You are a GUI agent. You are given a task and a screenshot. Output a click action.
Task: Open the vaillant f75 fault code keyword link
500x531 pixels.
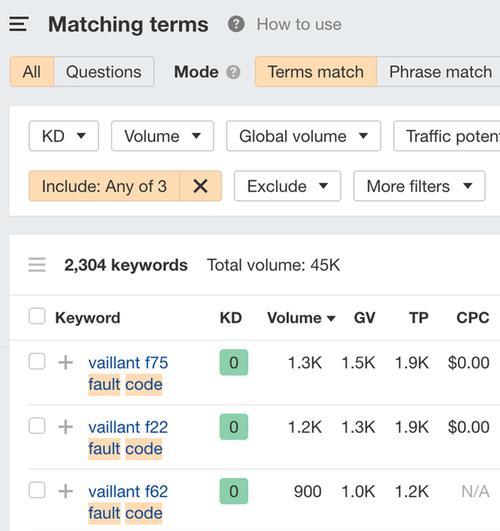click(x=128, y=374)
